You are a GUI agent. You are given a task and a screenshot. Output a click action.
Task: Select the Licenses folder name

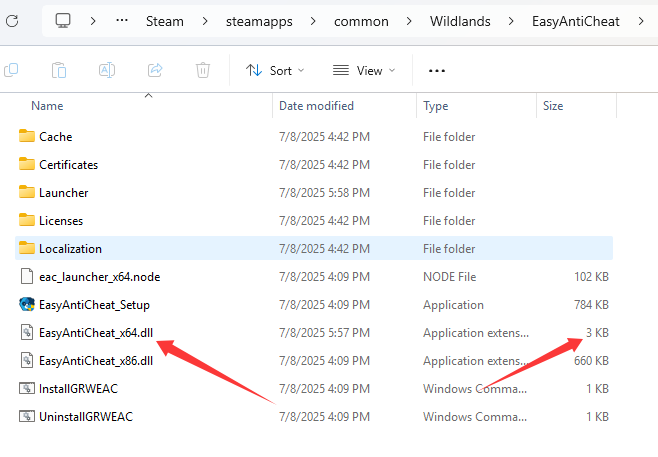coord(61,221)
